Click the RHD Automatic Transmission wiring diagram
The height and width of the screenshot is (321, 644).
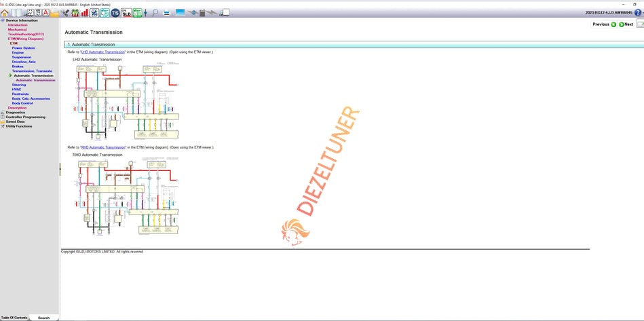point(127,196)
